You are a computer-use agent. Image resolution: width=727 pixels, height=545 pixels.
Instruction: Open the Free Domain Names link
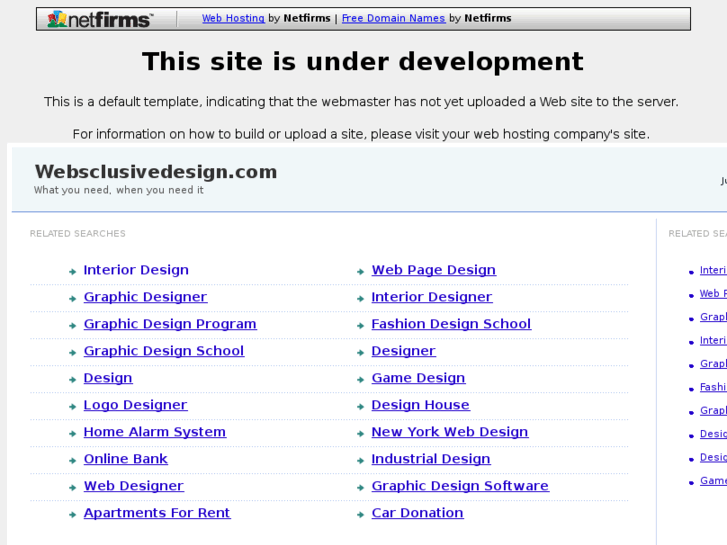(x=393, y=18)
